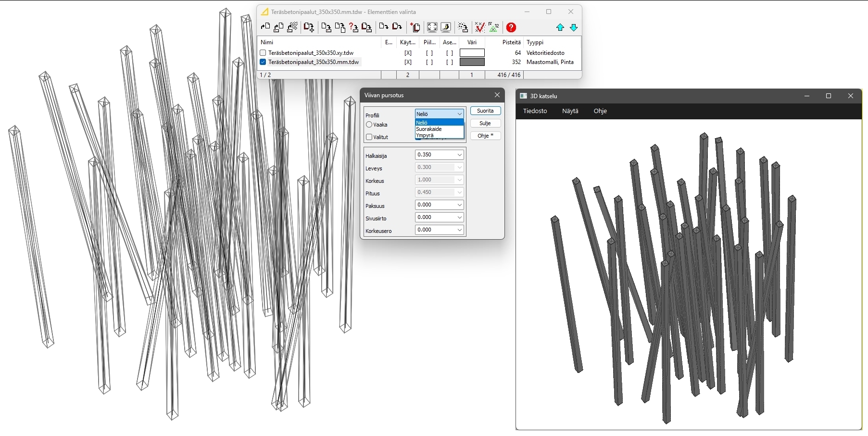The width and height of the screenshot is (868, 436).
Task: Click the gray color swatch of the mm.tdw file
Action: tap(472, 62)
